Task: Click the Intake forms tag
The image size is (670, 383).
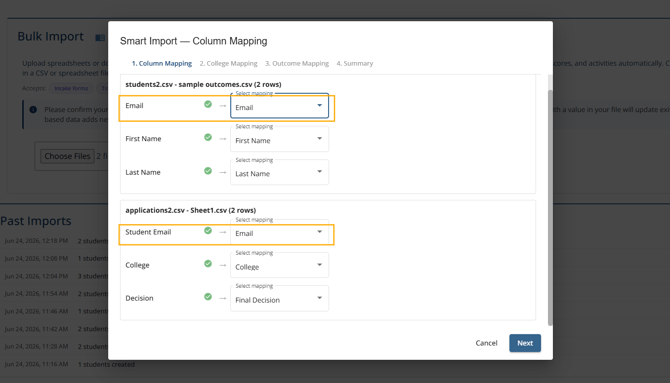Action: (x=71, y=88)
